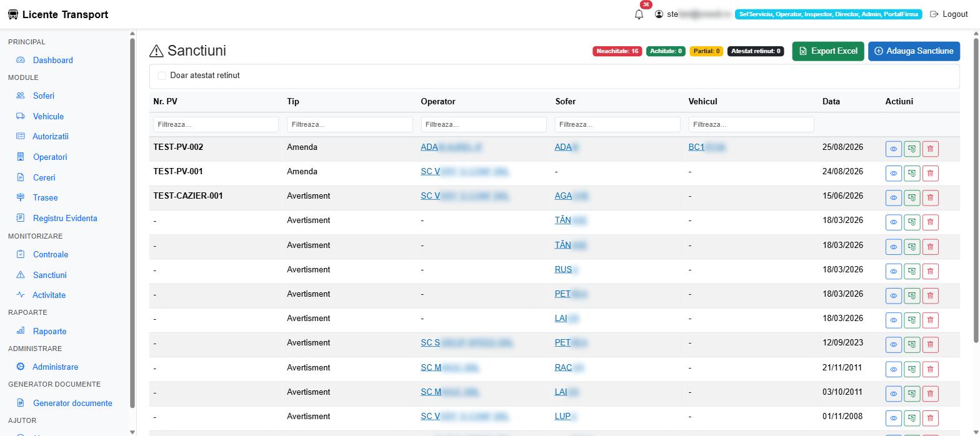Select Controale in the sidebar
Viewport: 980px width, 436px height.
[51, 254]
